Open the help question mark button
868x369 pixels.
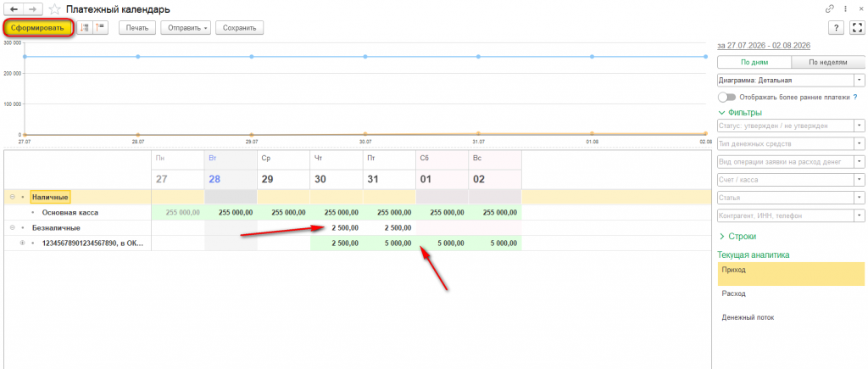coord(835,28)
